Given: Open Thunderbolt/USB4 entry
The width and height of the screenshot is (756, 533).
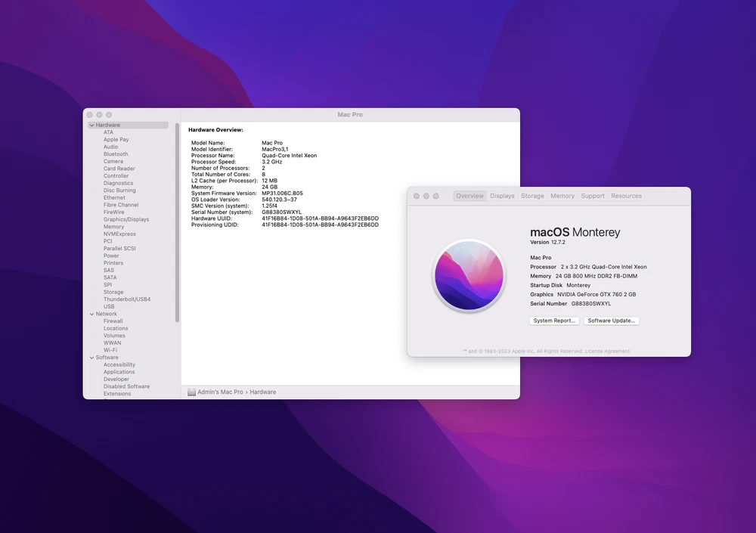Looking at the screenshot, I should click(x=127, y=299).
